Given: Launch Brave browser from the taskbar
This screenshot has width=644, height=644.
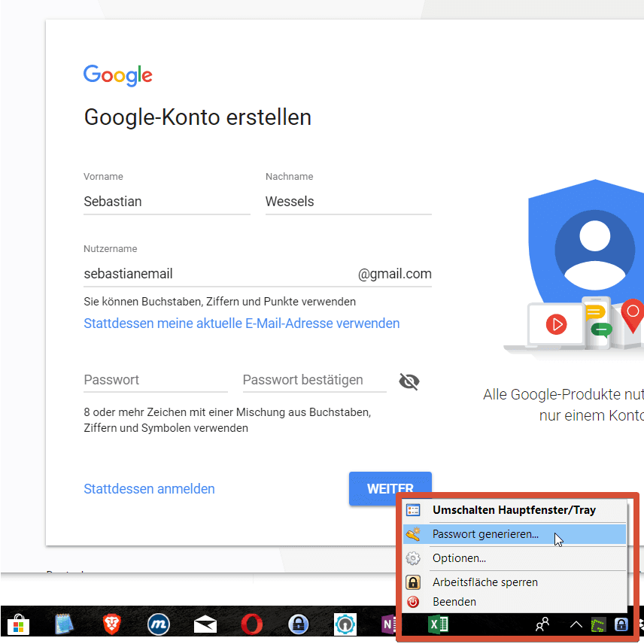Looking at the screenshot, I should click(x=111, y=624).
